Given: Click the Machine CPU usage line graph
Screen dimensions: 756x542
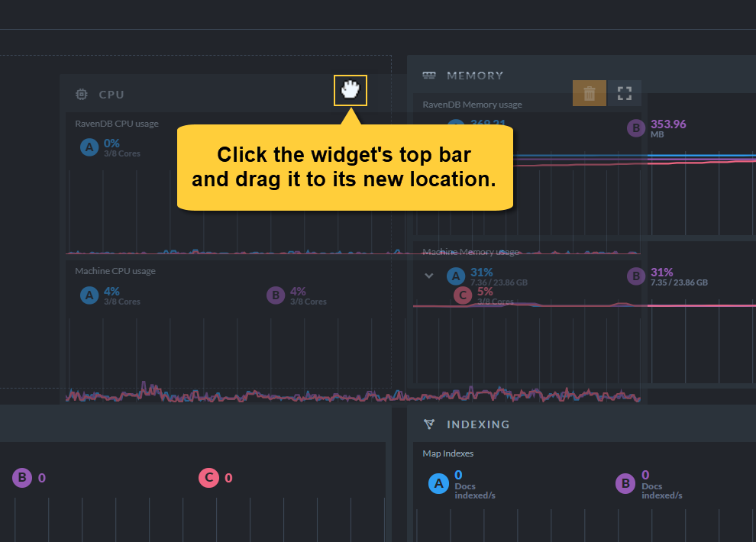Looking at the screenshot, I should (x=353, y=359).
